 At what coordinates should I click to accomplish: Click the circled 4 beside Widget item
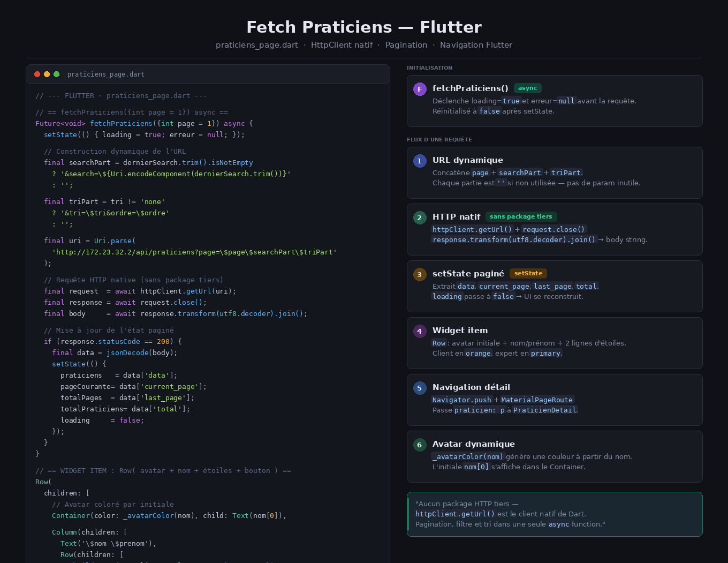pos(419,331)
